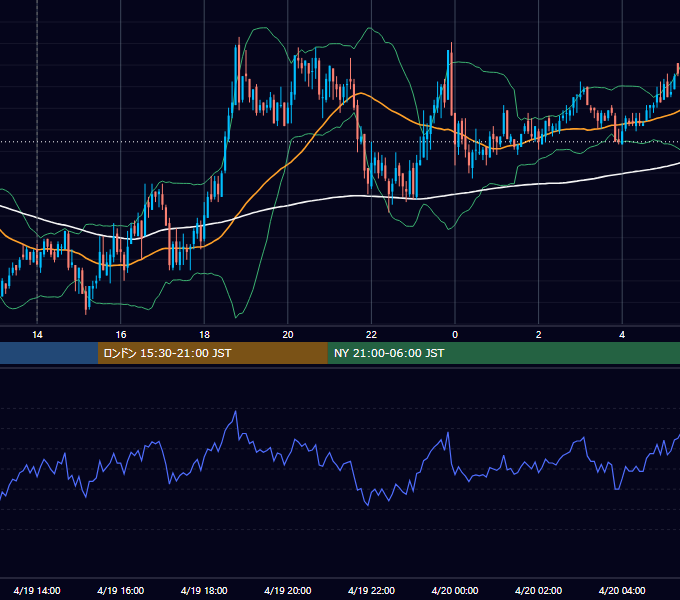Click time axis label 4

[x=622, y=335]
